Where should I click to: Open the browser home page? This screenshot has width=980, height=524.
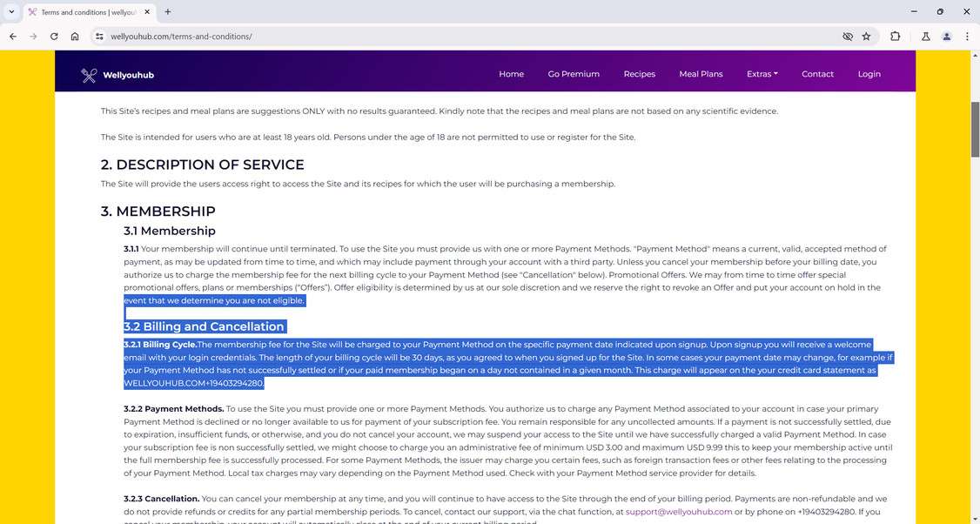pos(75,37)
